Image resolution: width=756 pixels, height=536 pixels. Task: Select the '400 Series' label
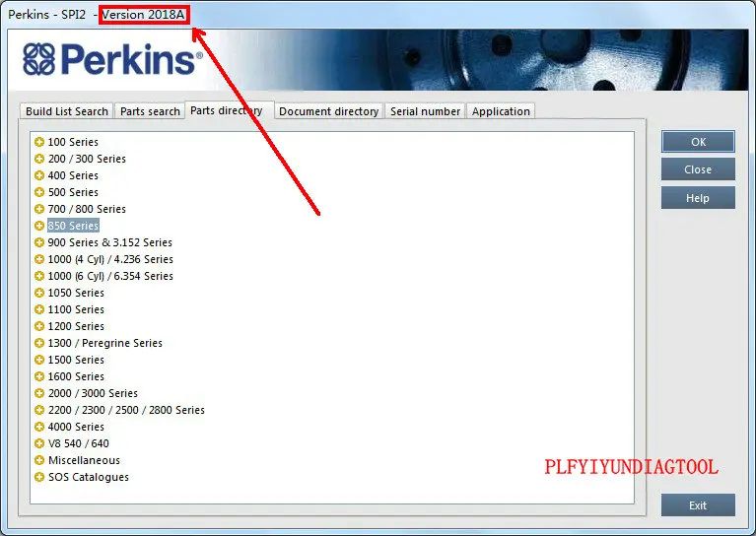(x=73, y=175)
